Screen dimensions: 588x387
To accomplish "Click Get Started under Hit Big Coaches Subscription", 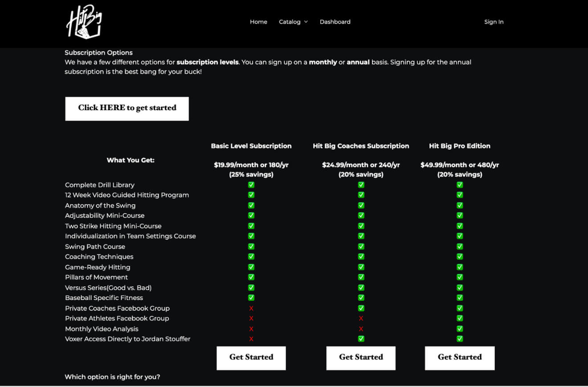I will click(361, 358).
